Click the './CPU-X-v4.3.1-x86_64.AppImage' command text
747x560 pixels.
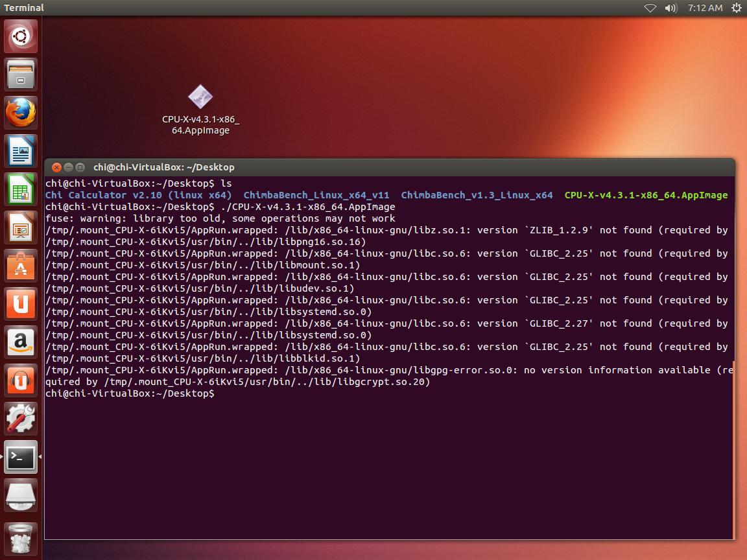308,207
